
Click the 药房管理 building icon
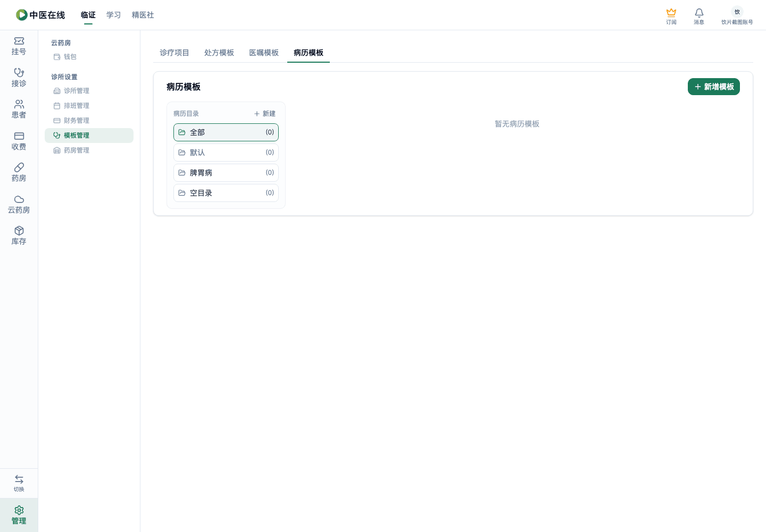coord(57,150)
